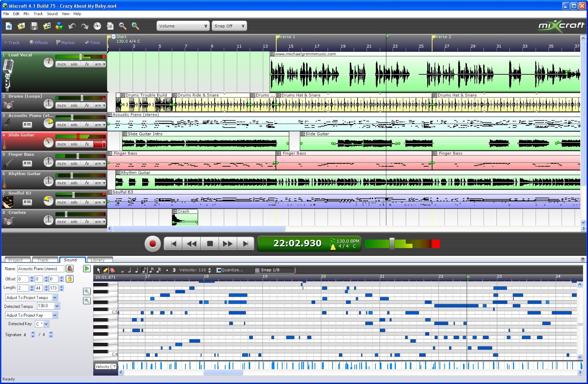Click the Quantize button above the piano roll
This screenshot has height=384, width=588.
point(230,270)
